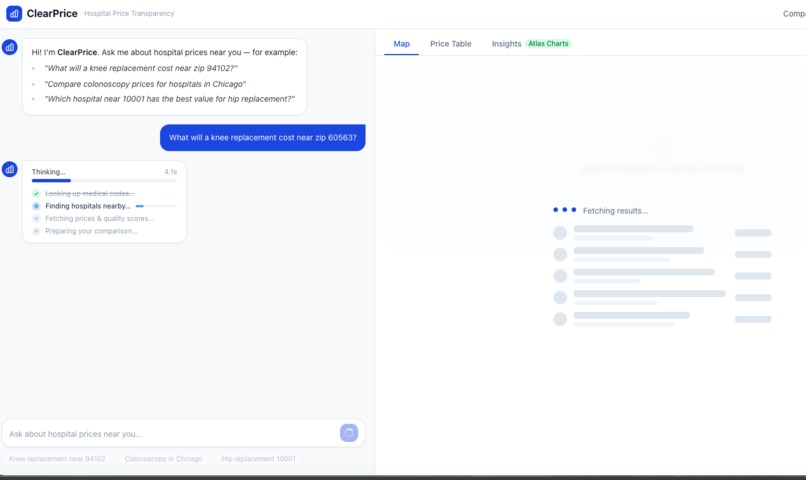This screenshot has height=480, width=806.
Task: Click the Thinking progress bar
Action: point(104,180)
